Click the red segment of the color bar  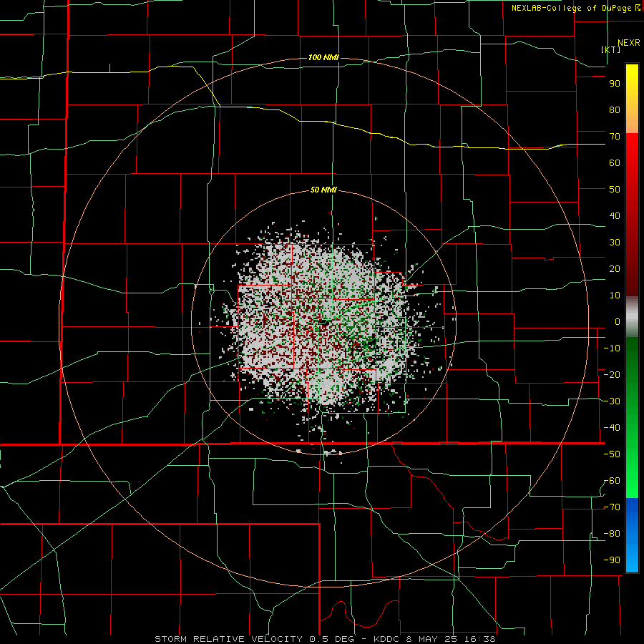tap(632, 215)
